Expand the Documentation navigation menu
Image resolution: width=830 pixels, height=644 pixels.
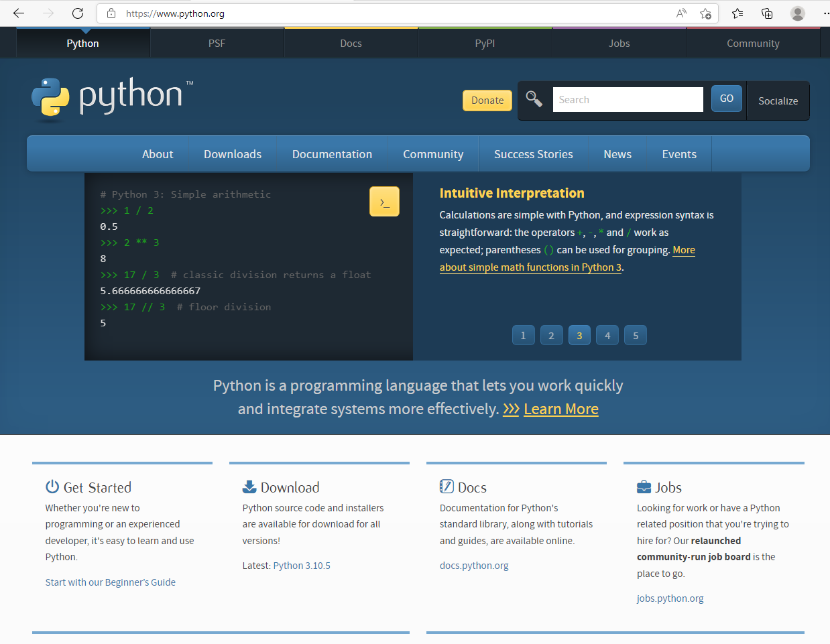point(332,154)
